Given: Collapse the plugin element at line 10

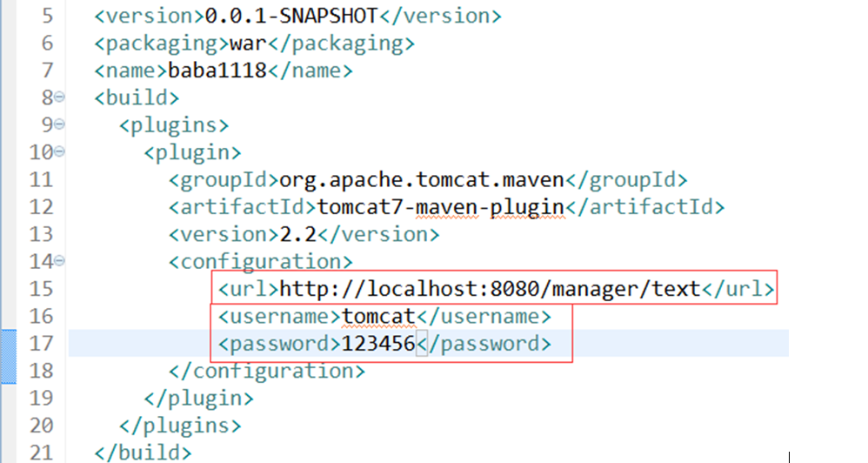Looking at the screenshot, I should click(59, 151).
